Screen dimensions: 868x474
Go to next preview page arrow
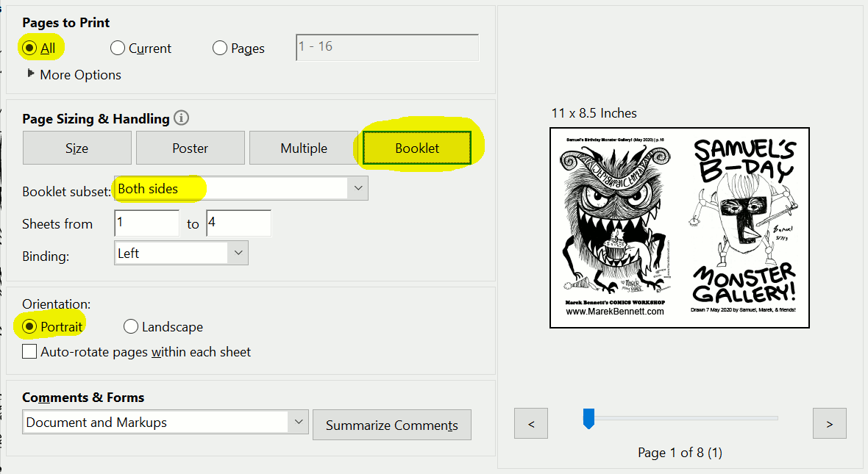tap(829, 424)
